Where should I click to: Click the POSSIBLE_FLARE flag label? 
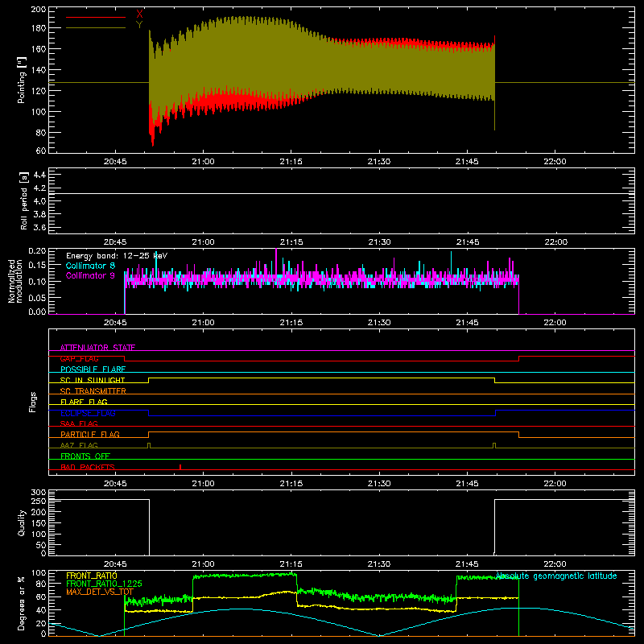[93, 369]
